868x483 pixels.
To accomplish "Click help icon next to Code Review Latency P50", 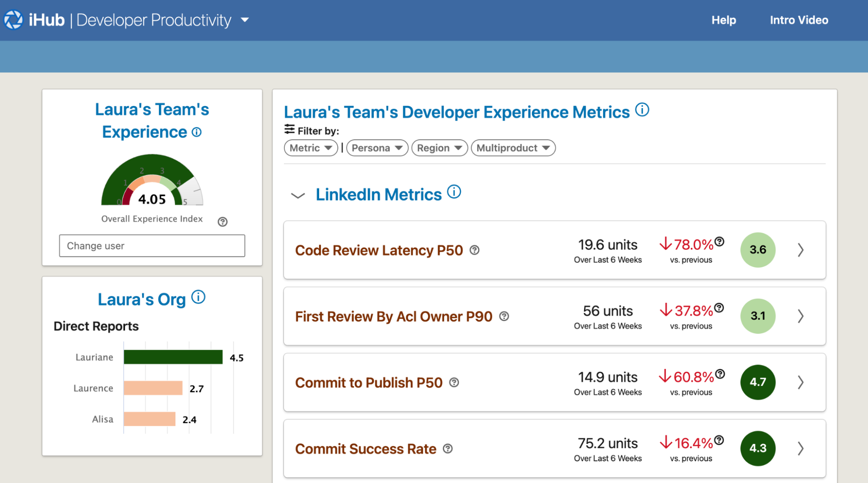I will pos(475,250).
